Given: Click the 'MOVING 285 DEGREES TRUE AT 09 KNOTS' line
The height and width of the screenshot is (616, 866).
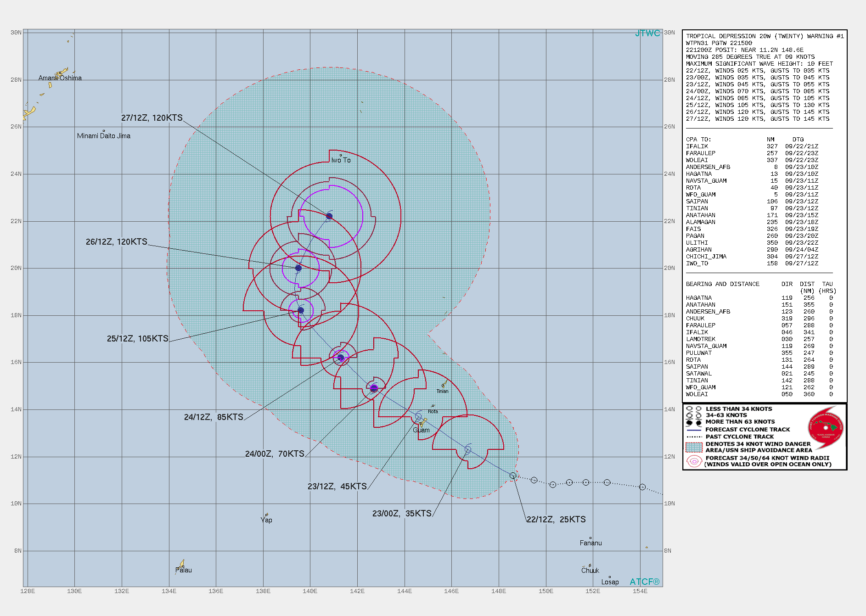Looking at the screenshot, I should pos(750,57).
